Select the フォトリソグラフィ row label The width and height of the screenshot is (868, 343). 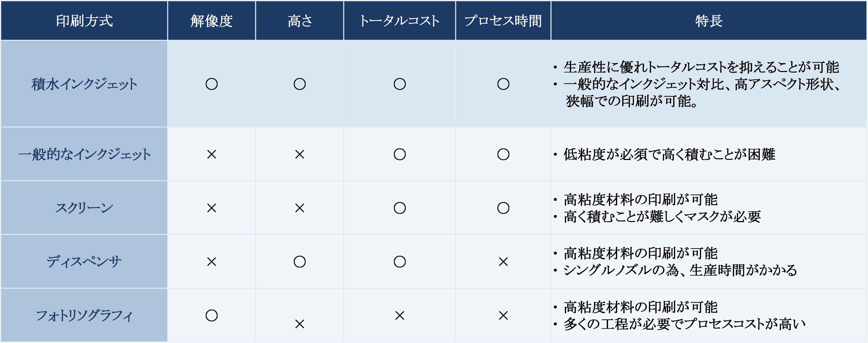(84, 315)
